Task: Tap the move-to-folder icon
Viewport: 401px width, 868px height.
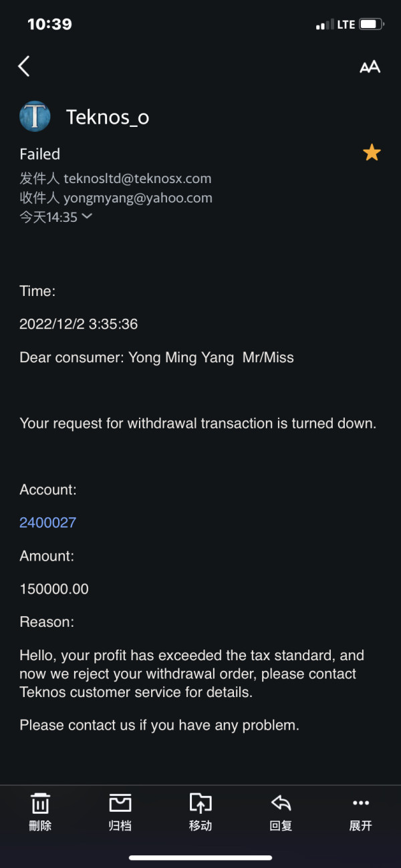Action: (x=200, y=803)
